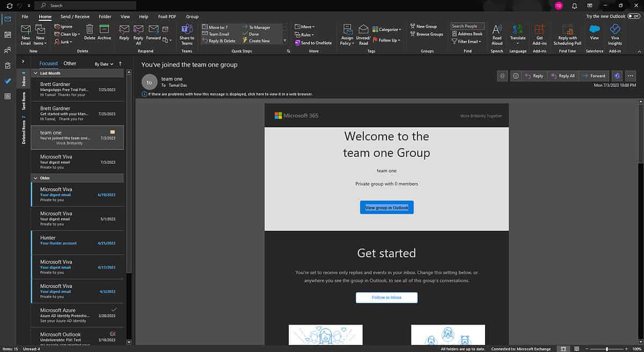Add a reaction with the smiley icon
The height and width of the screenshot is (352, 644).
pos(516,76)
